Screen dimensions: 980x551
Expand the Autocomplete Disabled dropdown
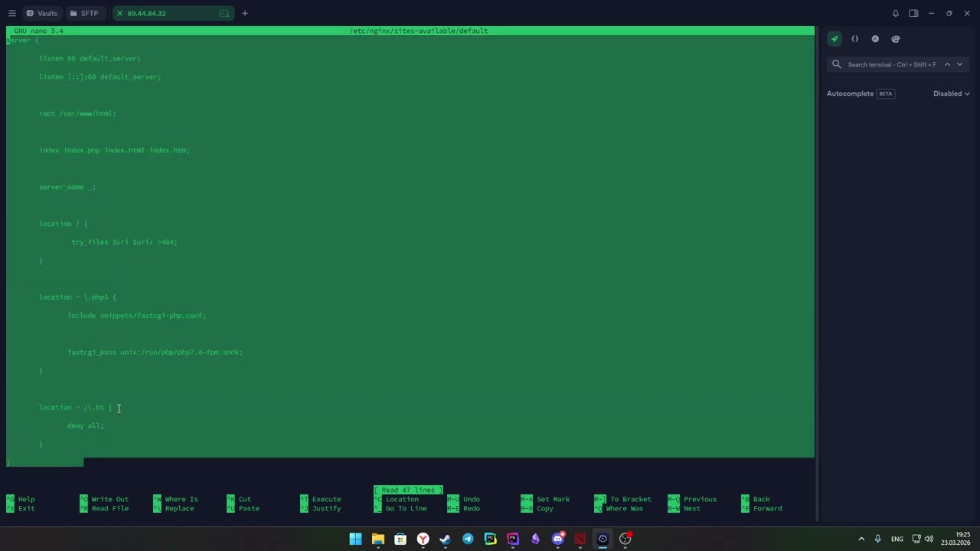[951, 93]
